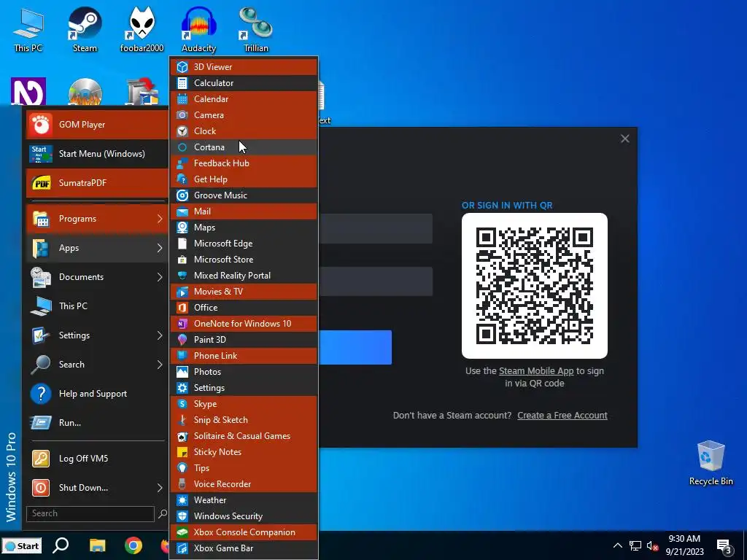Open This PC from the start menu
747x560 pixels.
97,306
